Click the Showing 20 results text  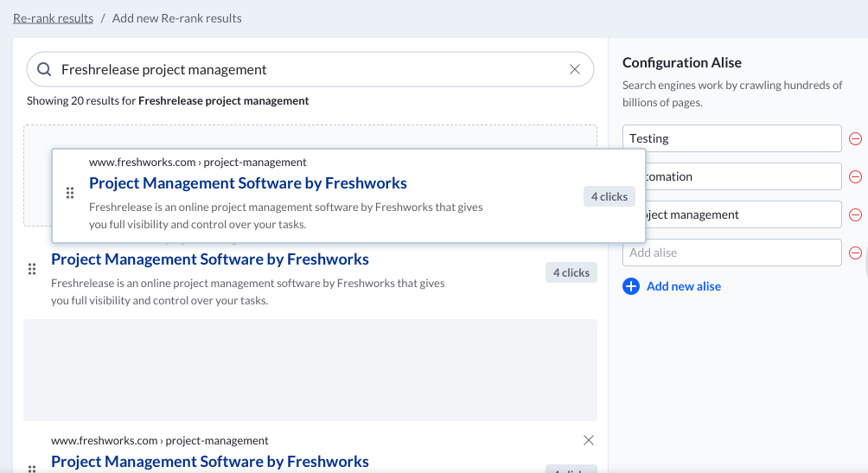tap(168, 101)
